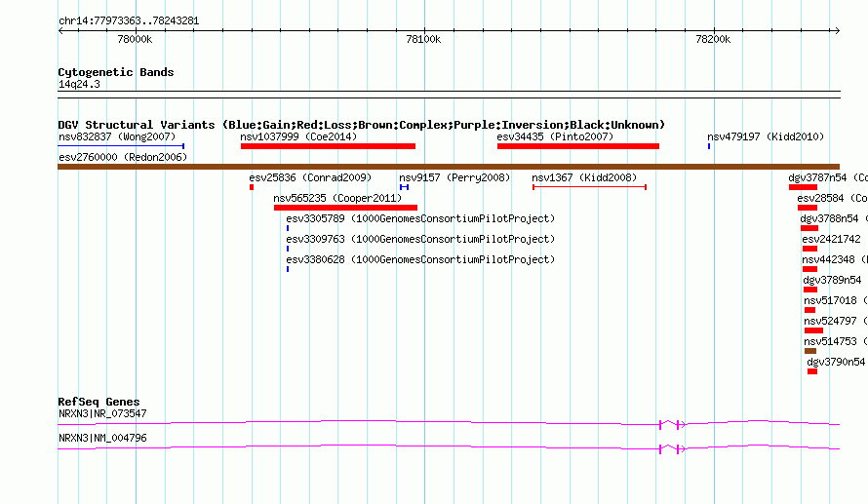The width and height of the screenshot is (868, 504).
Task: Open the DGV Structural Variants track title
Action: tap(361, 125)
